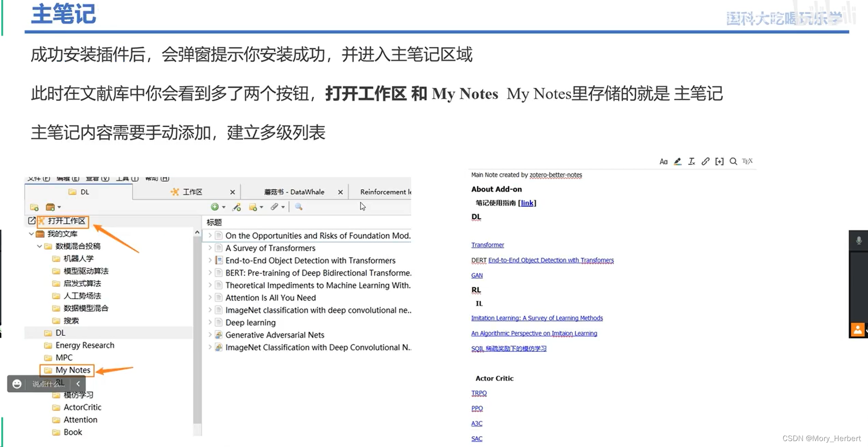Viewport: 868px width, 447px height.
Task: Select the My Notes collection
Action: click(x=73, y=370)
